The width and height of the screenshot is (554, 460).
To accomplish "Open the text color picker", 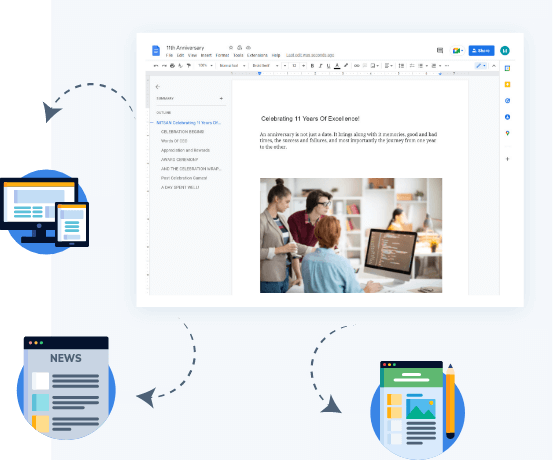I will (337, 66).
